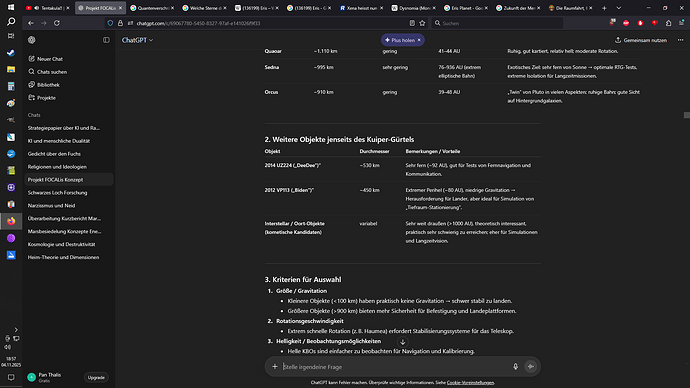
Task: Open chat Gedicht über den Fuchs
Action: [54, 154]
